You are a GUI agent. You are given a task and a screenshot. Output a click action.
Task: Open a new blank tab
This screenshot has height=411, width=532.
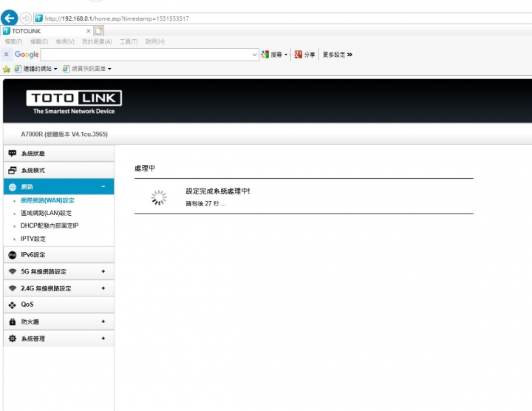coord(99,31)
